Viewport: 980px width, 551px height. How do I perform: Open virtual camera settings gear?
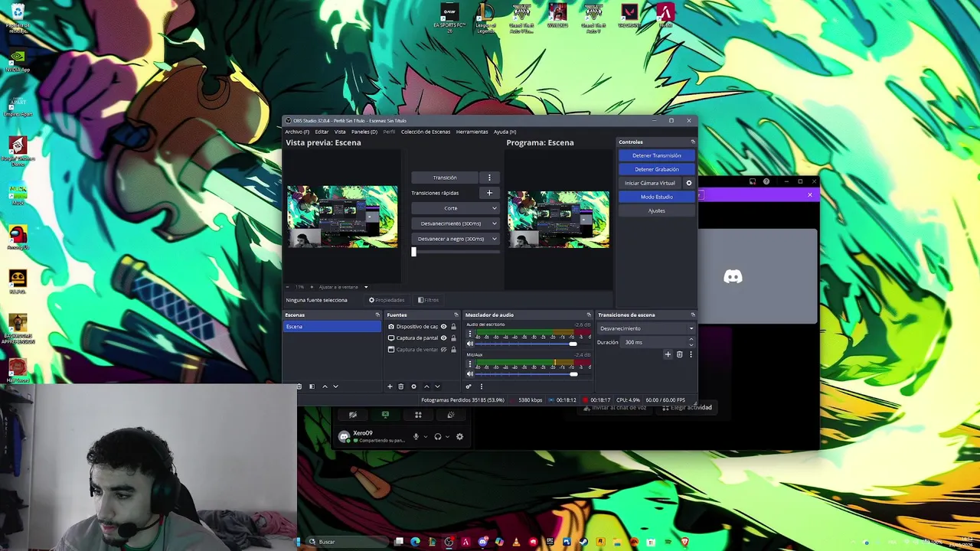(x=688, y=183)
